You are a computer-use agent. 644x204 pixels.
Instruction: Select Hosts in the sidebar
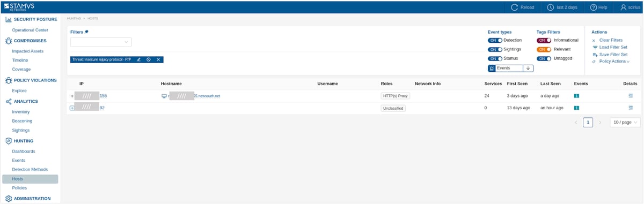(30, 179)
